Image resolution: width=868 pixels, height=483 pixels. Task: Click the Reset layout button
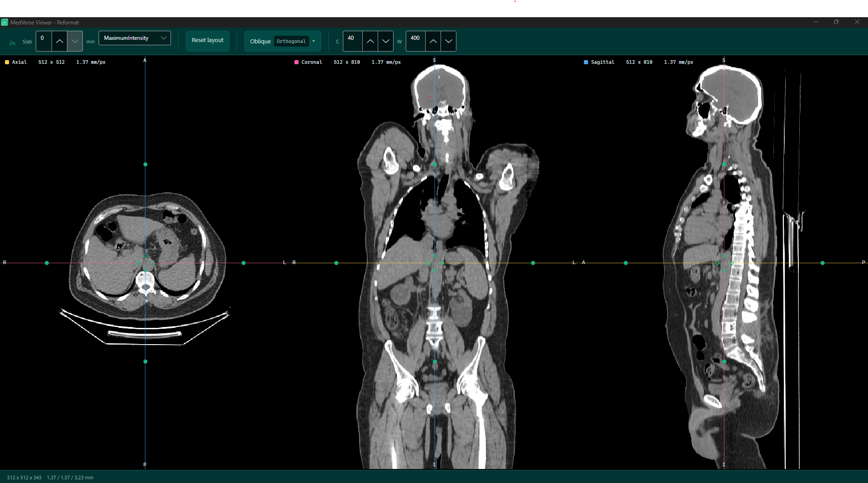(208, 40)
